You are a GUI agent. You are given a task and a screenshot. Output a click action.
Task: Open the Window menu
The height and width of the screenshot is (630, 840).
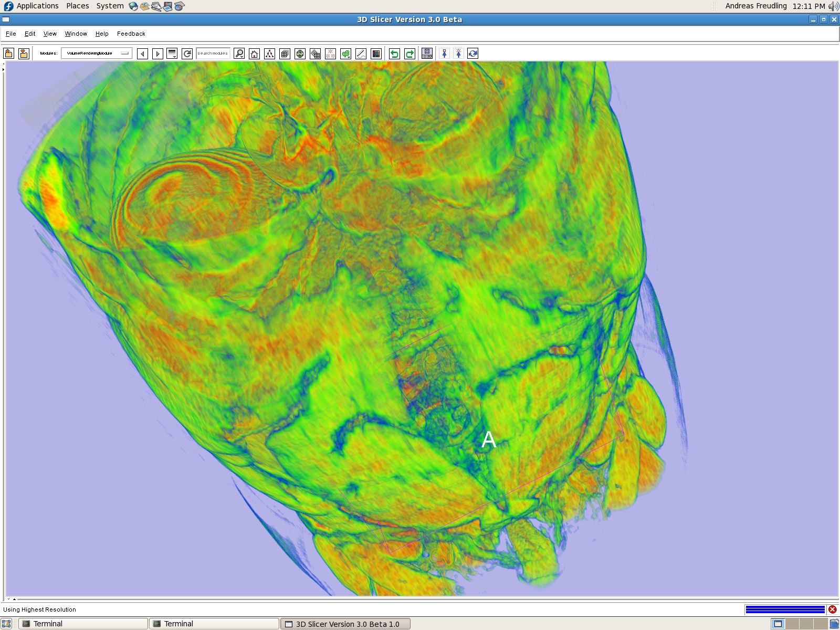click(x=76, y=34)
